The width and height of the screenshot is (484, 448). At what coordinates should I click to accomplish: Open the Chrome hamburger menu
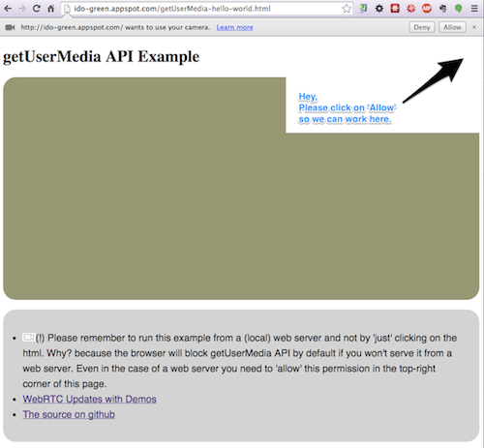474,9
